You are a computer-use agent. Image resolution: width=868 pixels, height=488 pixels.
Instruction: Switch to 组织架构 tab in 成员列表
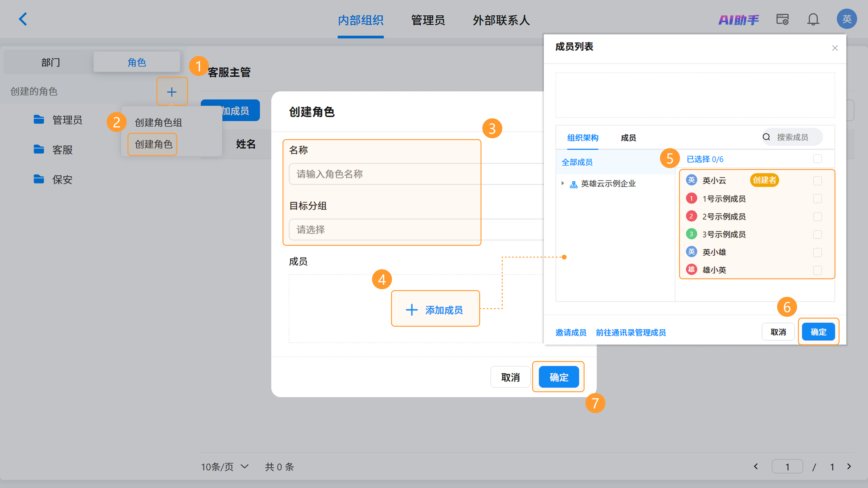583,138
